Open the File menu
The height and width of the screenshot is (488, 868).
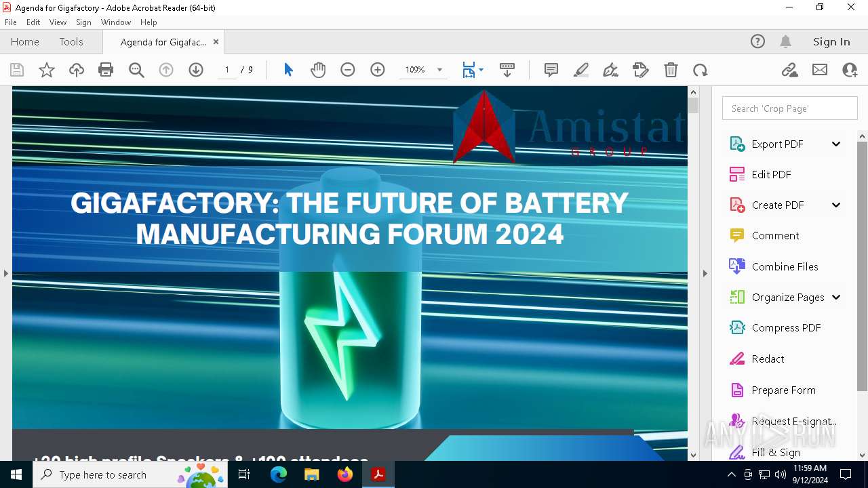tap(11, 22)
